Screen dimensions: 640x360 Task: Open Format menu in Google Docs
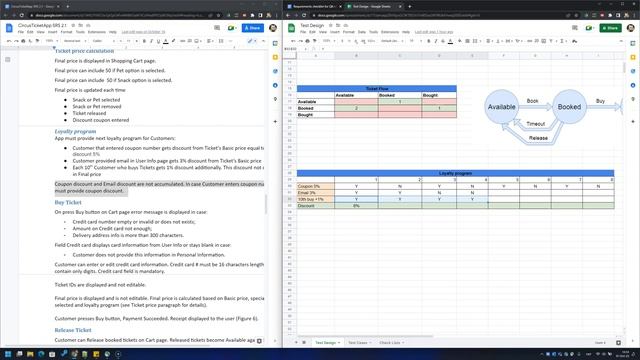[x=66, y=32]
